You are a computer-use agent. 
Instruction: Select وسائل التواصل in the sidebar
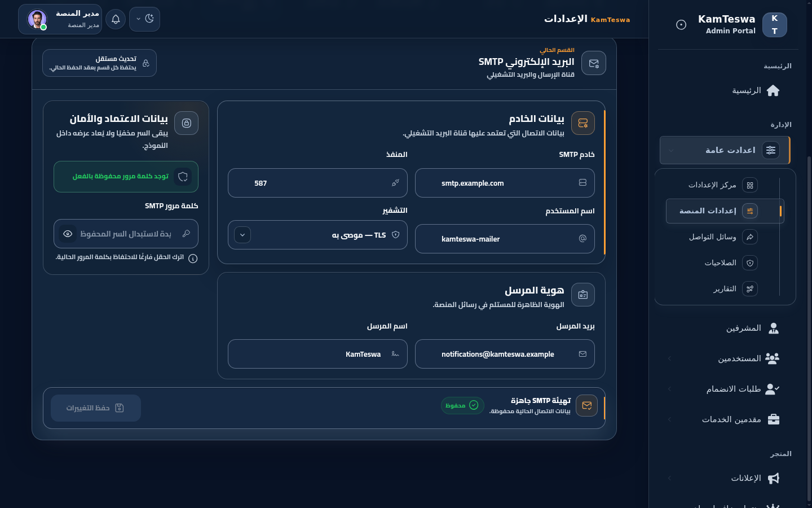tap(725, 237)
